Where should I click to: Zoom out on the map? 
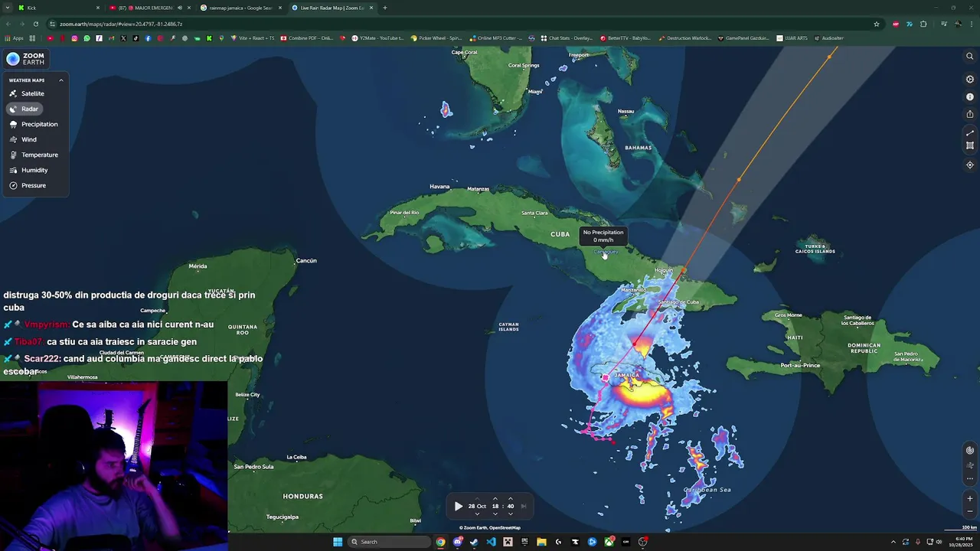[x=970, y=511]
